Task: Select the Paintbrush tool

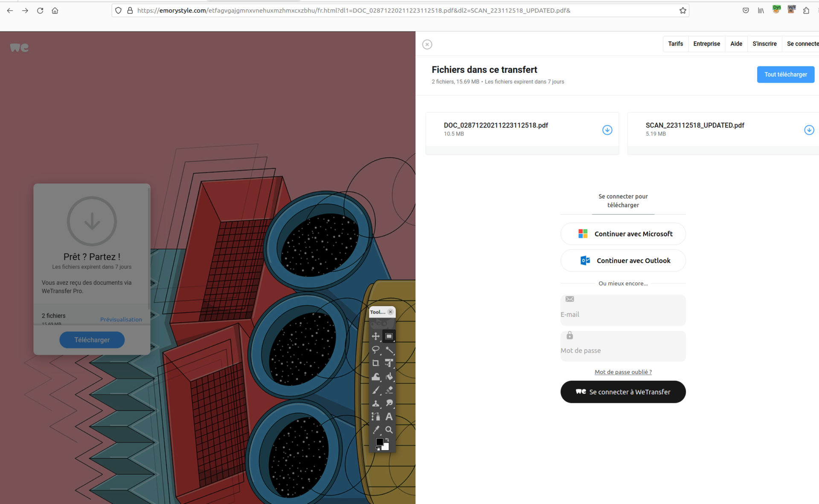Action: point(375,390)
